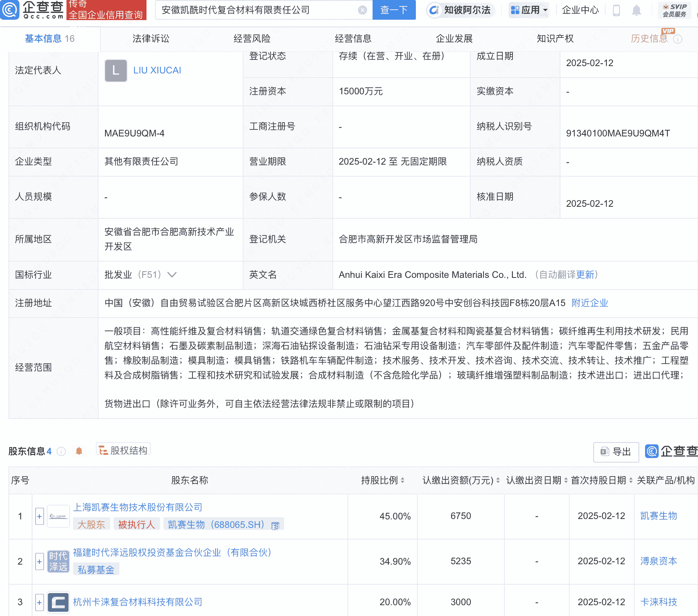Image resolution: width=698 pixels, height=616 pixels.
Task: Open the 知彼阿尔法 tool
Action: tap(460, 10)
